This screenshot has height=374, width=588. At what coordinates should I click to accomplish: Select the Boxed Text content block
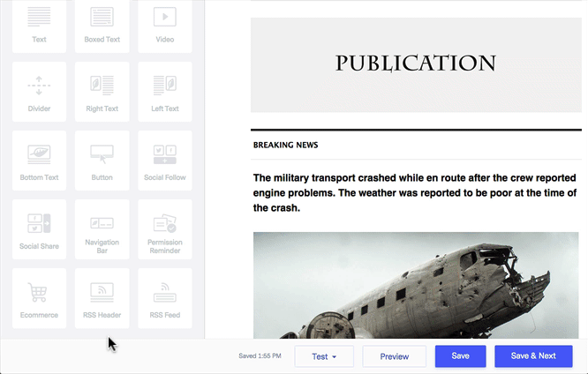[x=102, y=26]
